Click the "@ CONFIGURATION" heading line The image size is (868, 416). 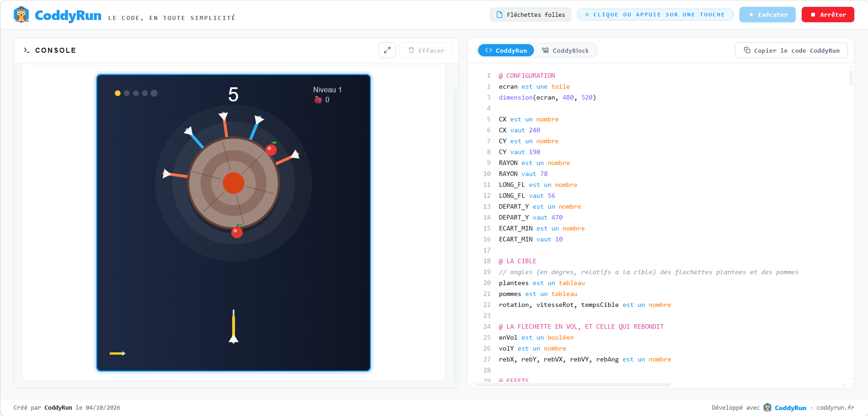coord(527,75)
